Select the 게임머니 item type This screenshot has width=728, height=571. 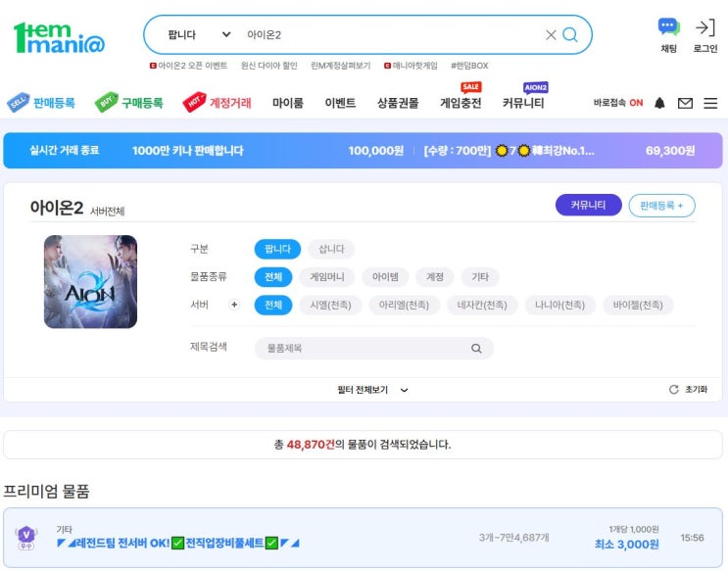pos(327,277)
